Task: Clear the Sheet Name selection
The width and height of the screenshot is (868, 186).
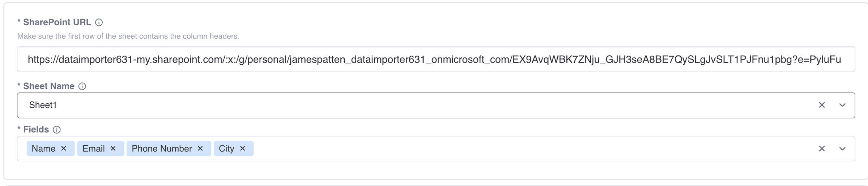Action: 822,105
